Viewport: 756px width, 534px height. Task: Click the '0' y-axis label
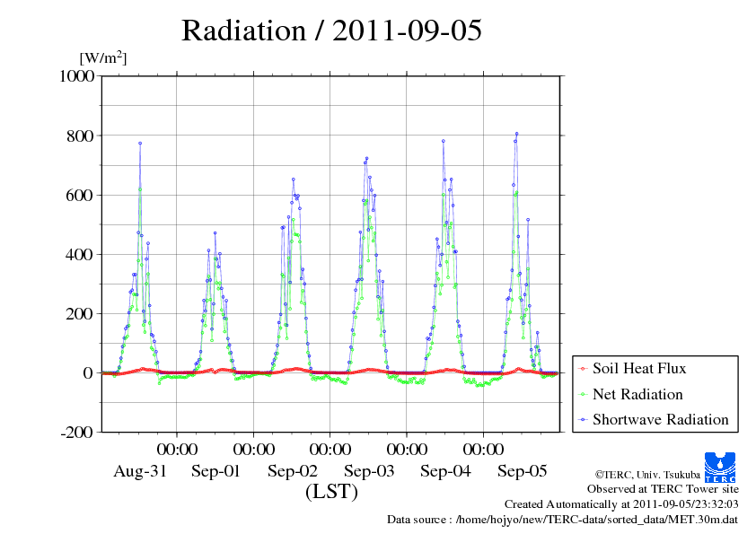click(88, 373)
